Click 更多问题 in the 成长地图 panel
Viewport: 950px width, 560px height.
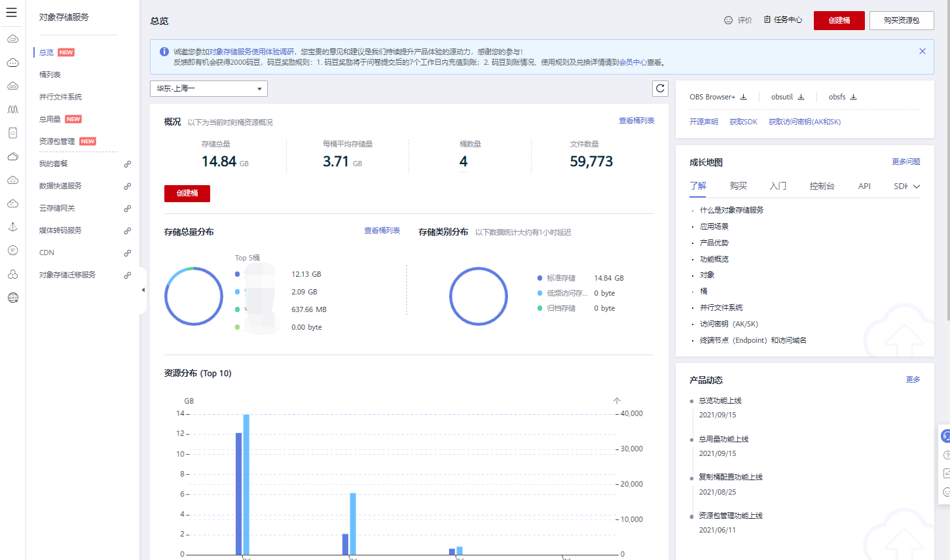coord(906,162)
